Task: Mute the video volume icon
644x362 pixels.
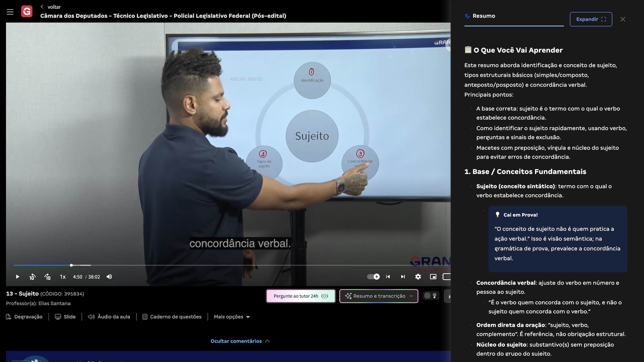Action: click(x=109, y=277)
